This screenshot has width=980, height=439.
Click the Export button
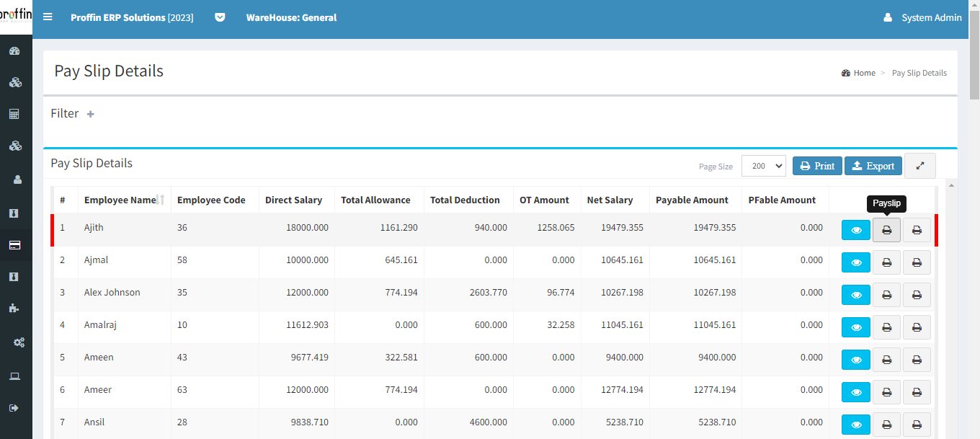coord(873,166)
